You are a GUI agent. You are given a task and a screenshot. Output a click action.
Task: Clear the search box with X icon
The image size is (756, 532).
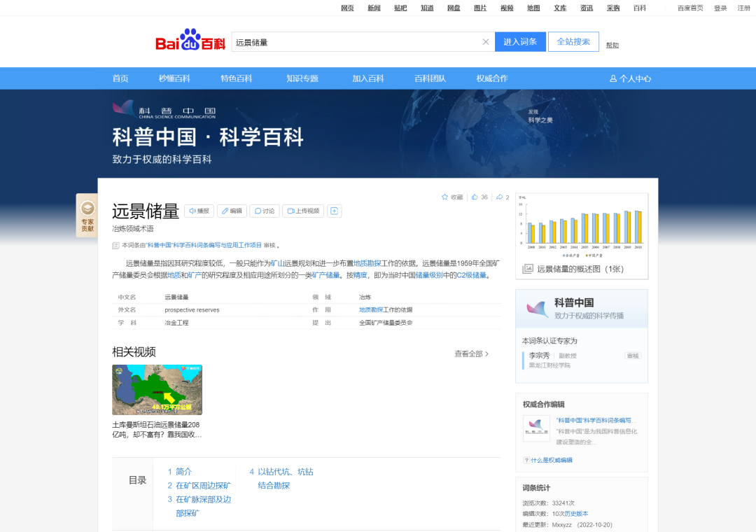(486, 42)
